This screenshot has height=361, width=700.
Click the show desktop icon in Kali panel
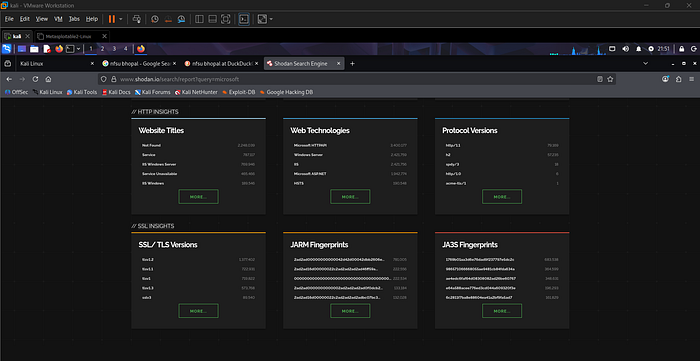22,49
